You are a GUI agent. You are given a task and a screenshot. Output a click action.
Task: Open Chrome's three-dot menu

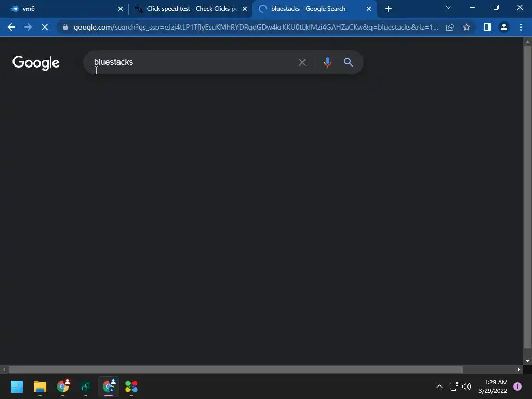coord(521,27)
